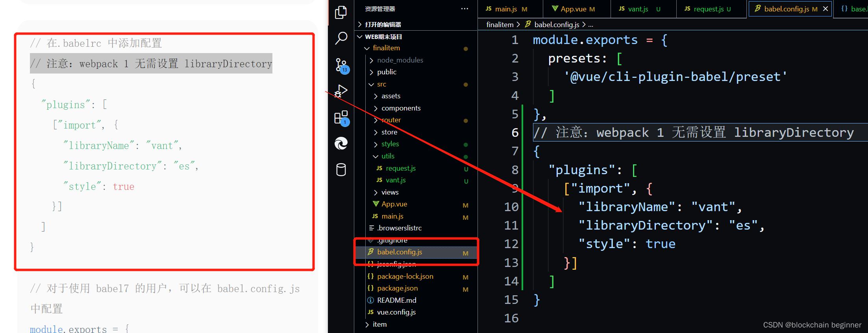Viewport: 868px width, 333px height.
Task: Open Source Control with 13 changes badge
Action: pyautogui.click(x=341, y=65)
